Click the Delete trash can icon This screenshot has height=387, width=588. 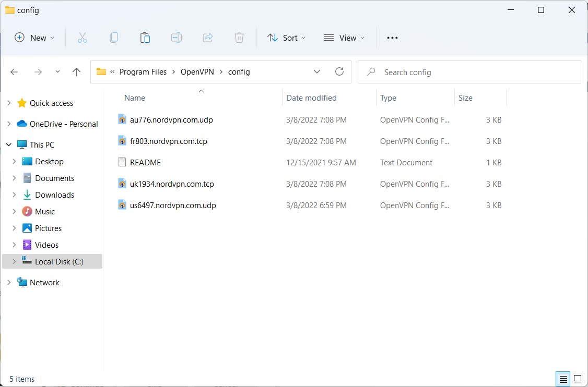pyautogui.click(x=239, y=38)
